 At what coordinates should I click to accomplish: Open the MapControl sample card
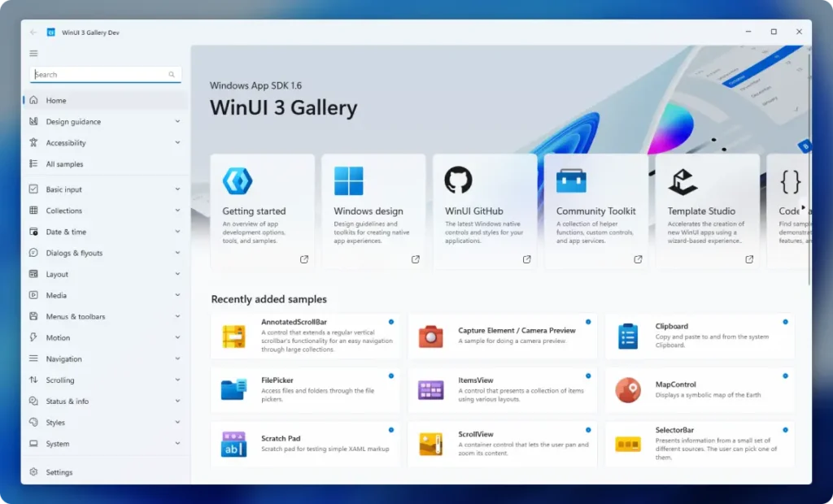pos(700,390)
